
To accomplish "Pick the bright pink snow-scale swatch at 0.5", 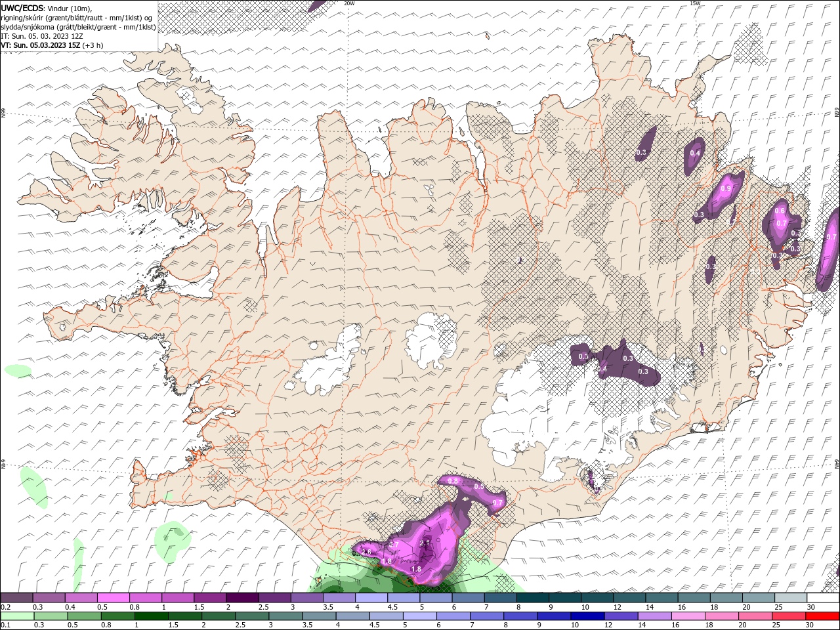I will point(113,598).
